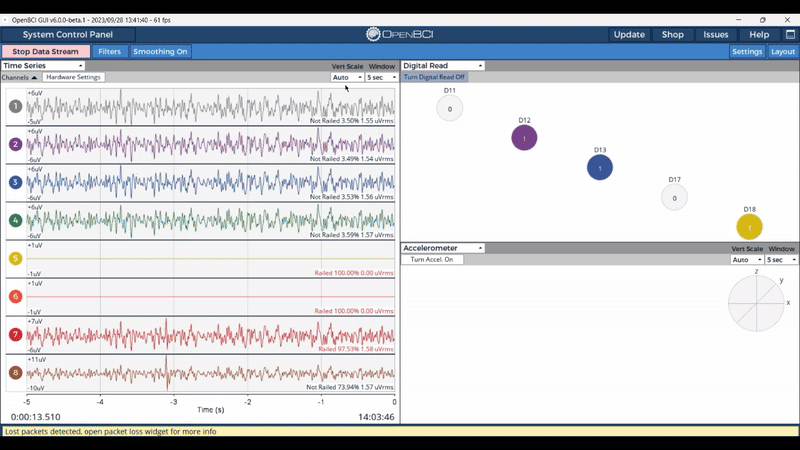Expand the Time Series widget dropdown
This screenshot has height=450, width=800.
43,66
